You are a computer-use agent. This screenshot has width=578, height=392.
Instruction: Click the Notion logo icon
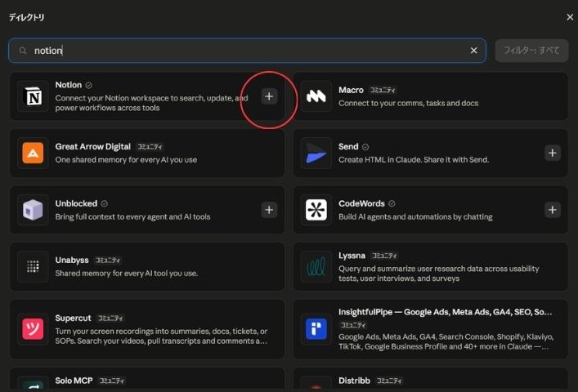[33, 96]
